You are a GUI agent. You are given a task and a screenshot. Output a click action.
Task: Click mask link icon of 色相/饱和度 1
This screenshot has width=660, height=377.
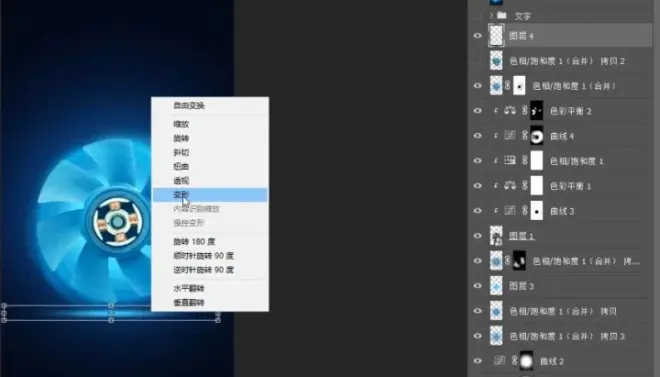524,160
